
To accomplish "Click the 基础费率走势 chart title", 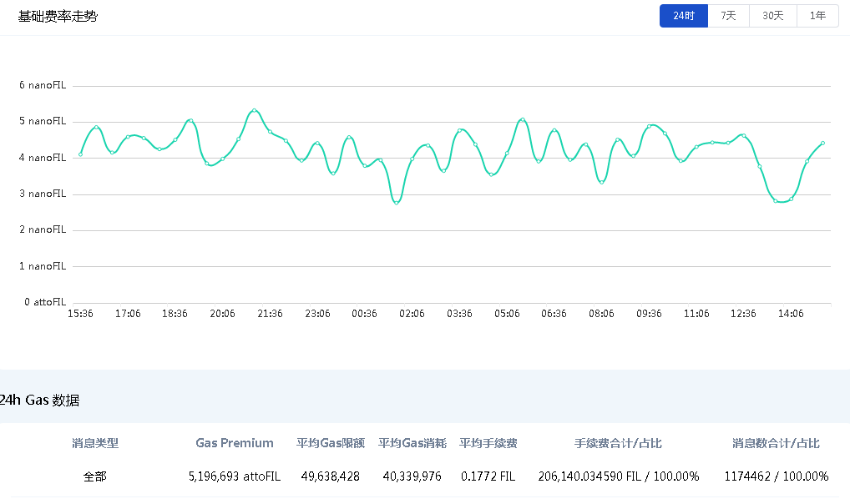I will pos(58,16).
